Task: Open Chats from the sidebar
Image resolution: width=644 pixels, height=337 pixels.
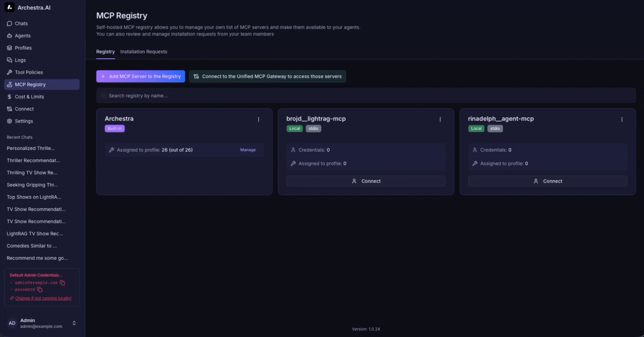Action: point(21,23)
